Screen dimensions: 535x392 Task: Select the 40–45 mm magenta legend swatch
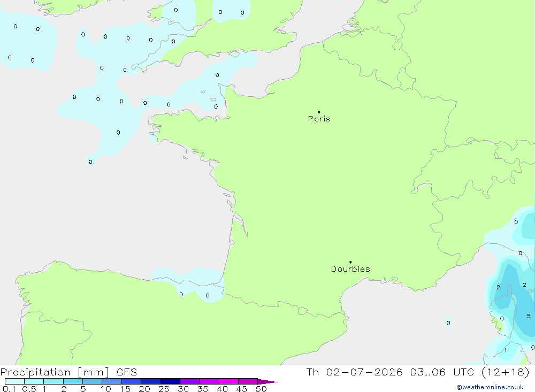point(228,381)
